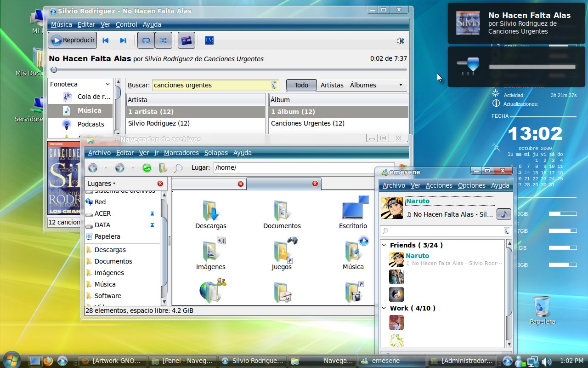Click the home folder toolbar icon
The height and width of the screenshot is (368, 588).
coord(163,168)
